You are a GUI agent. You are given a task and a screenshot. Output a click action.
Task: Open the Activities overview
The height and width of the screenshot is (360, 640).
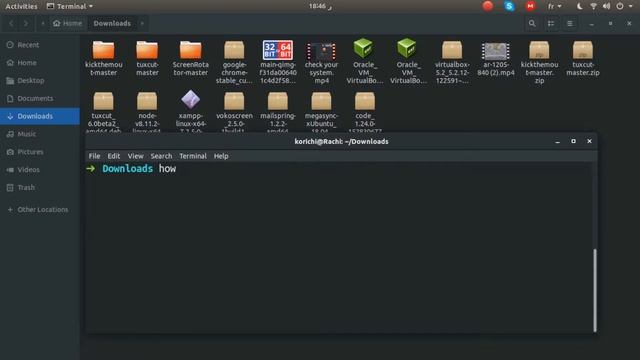(x=21, y=6)
